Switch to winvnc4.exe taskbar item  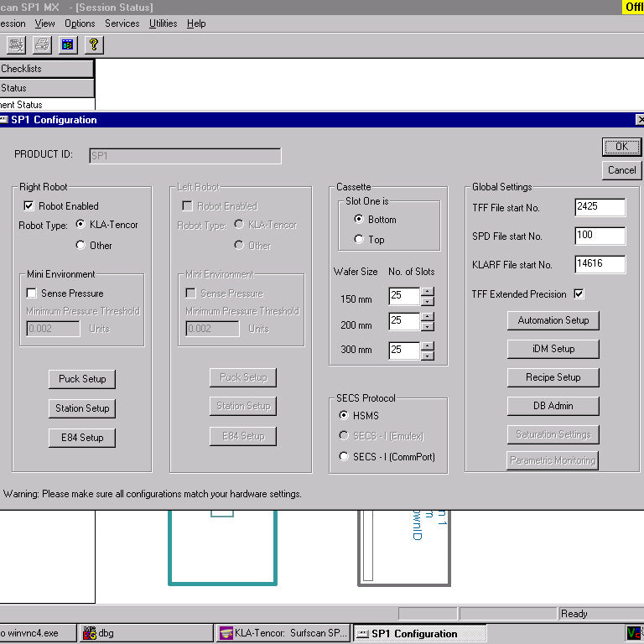pyautogui.click(x=38, y=633)
